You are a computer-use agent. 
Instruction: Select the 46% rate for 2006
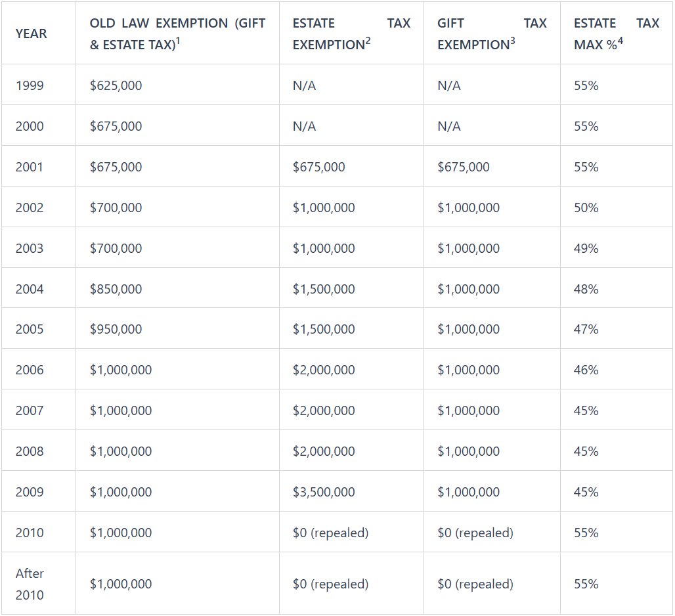tap(586, 369)
